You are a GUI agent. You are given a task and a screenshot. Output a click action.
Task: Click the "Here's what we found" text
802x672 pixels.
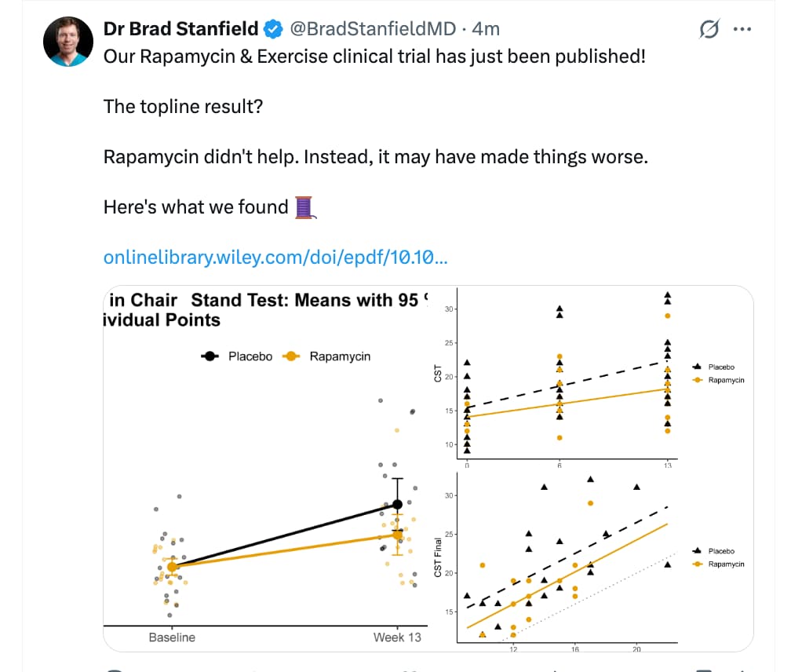196,207
